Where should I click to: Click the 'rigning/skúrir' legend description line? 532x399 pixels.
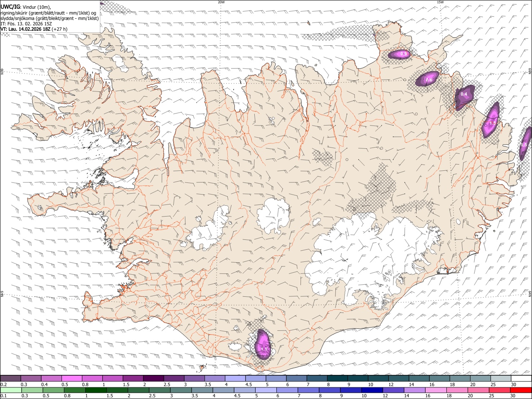pos(48,12)
